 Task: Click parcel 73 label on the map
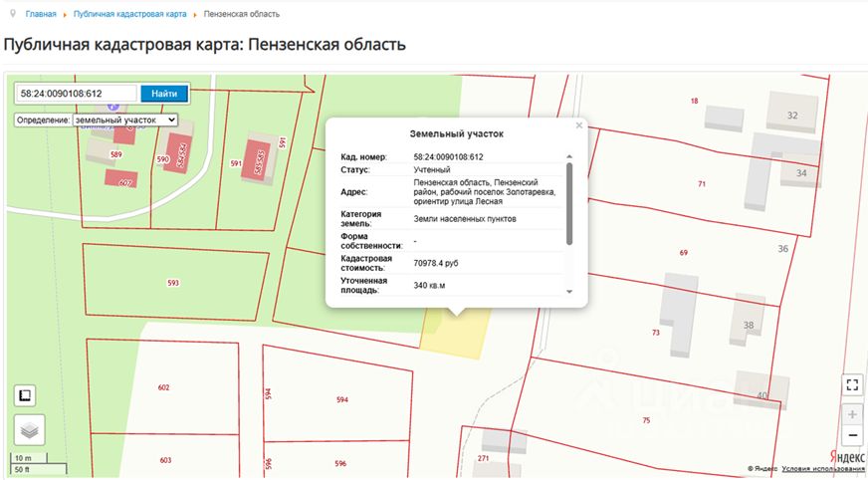[656, 333]
